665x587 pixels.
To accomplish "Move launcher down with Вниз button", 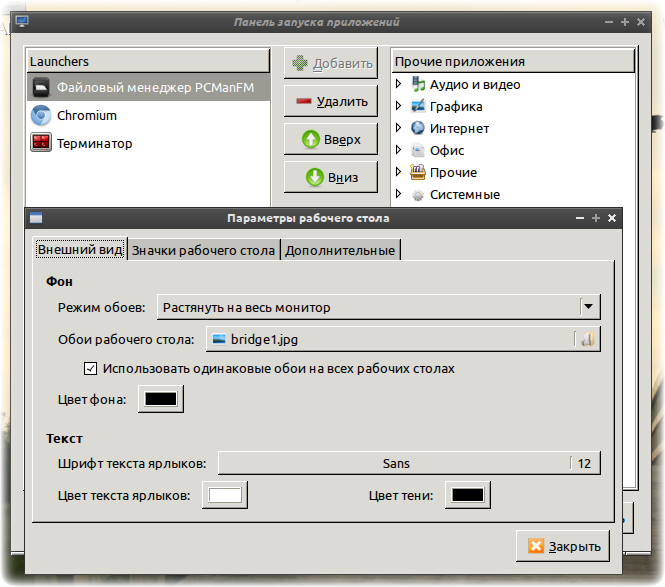I will coord(331,177).
